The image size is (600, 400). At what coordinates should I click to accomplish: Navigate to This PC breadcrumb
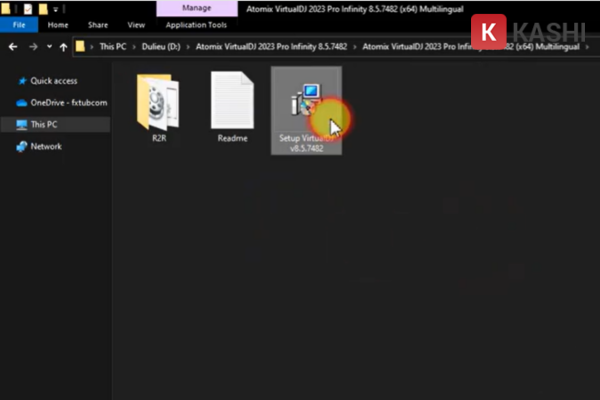(113, 47)
